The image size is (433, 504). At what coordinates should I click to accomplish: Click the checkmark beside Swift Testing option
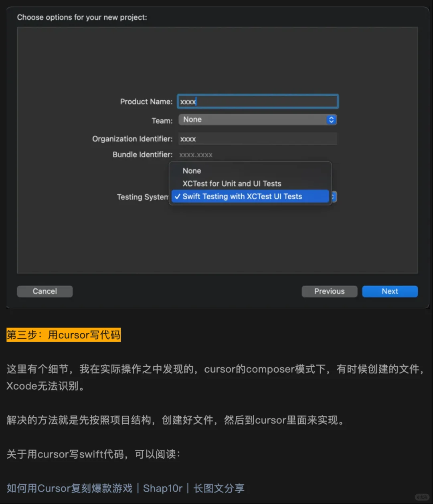pos(178,196)
